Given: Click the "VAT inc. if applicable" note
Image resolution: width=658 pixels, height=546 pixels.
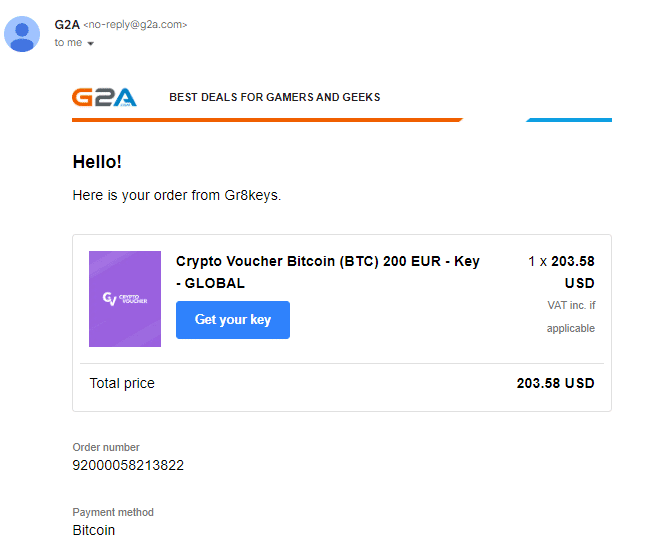Looking at the screenshot, I should pyautogui.click(x=570, y=316).
